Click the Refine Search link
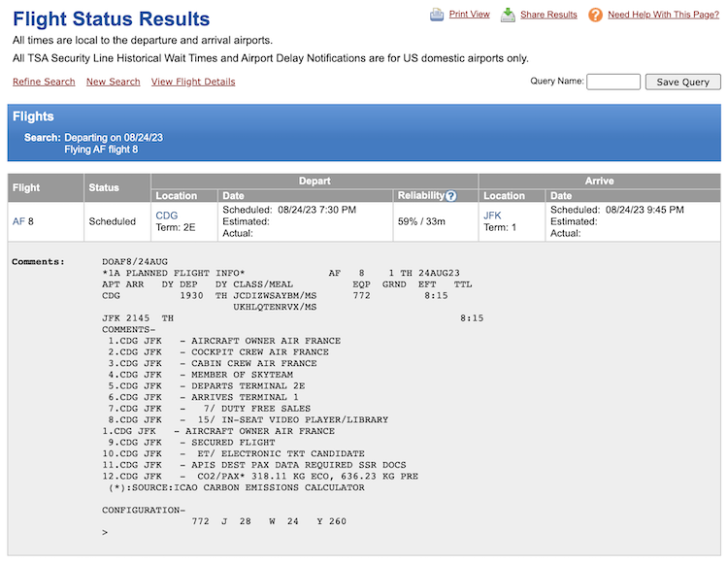This screenshot has width=728, height=564. coord(44,82)
